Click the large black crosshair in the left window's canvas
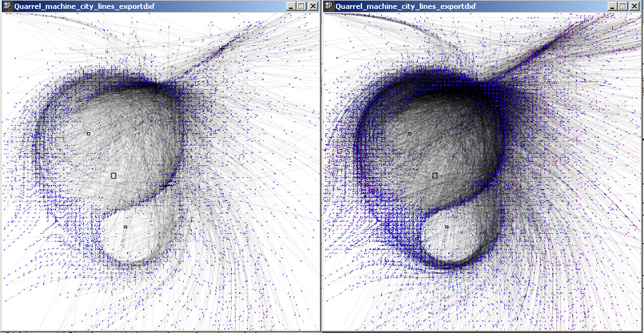644x333 pixels. (x=166, y=186)
